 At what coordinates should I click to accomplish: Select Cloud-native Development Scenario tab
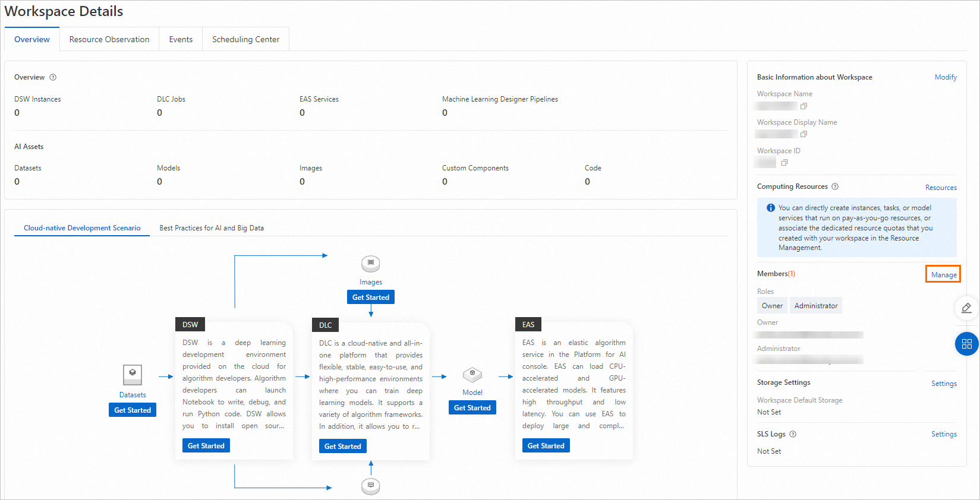pos(82,228)
